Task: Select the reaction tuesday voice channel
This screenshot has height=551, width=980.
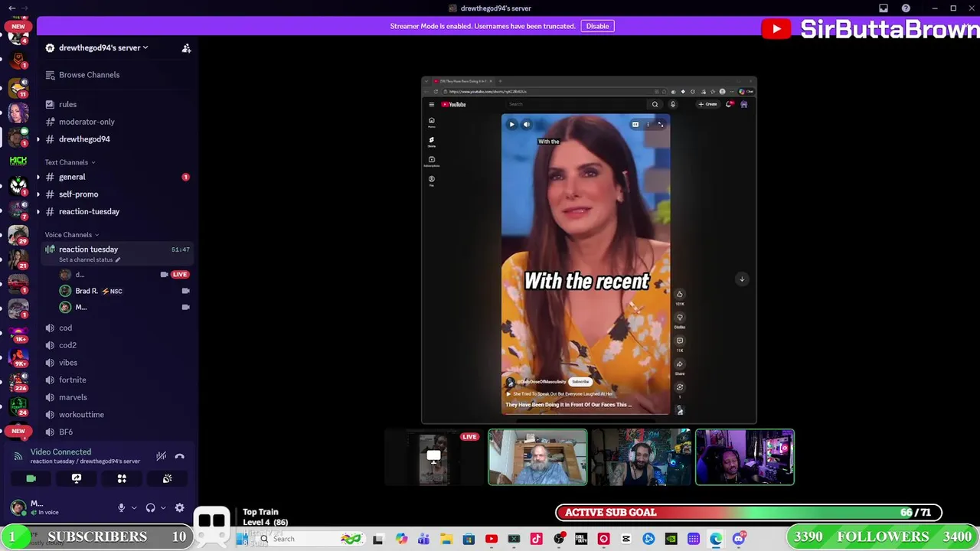Action: 116,253
